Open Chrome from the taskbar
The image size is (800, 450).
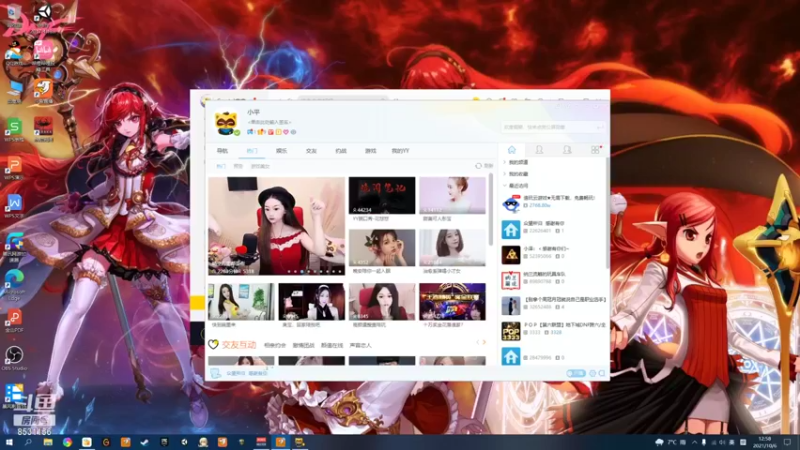pos(67,442)
